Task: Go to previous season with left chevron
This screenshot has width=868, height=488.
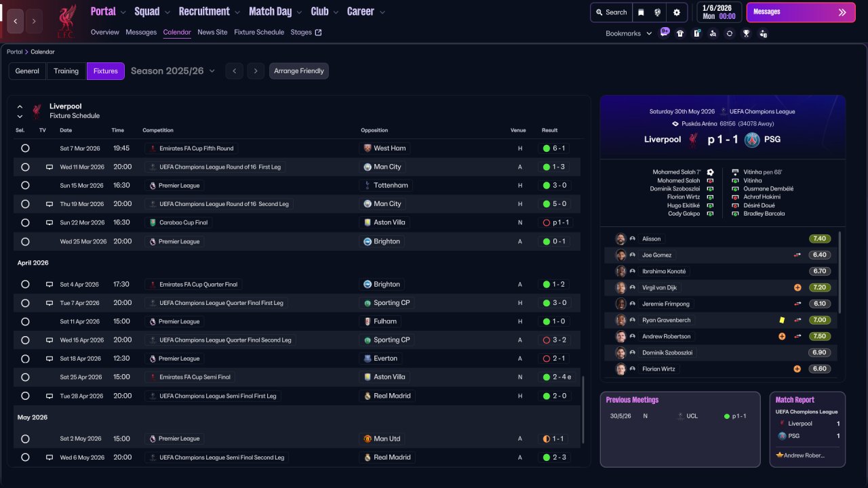Action: (x=234, y=71)
